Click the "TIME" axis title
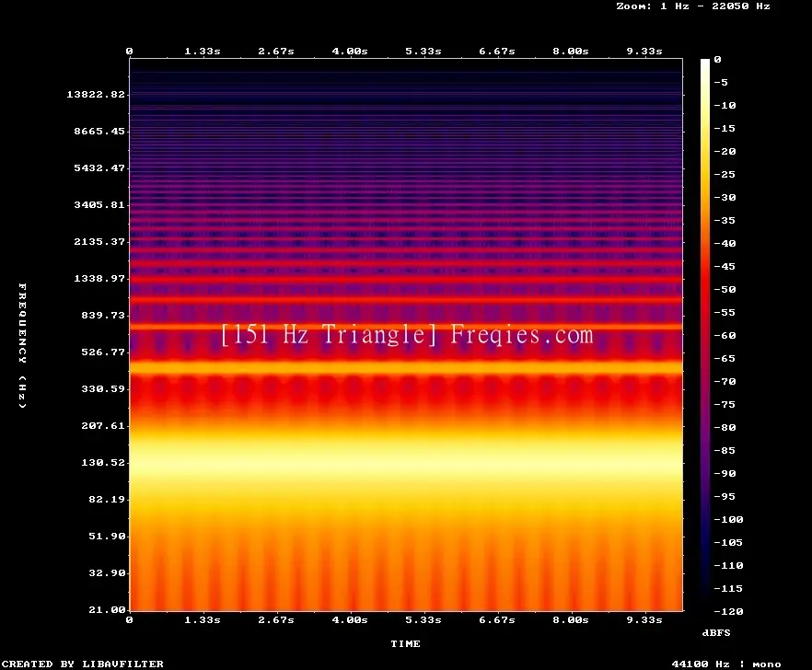Image resolution: width=812 pixels, height=670 pixels. [x=405, y=643]
